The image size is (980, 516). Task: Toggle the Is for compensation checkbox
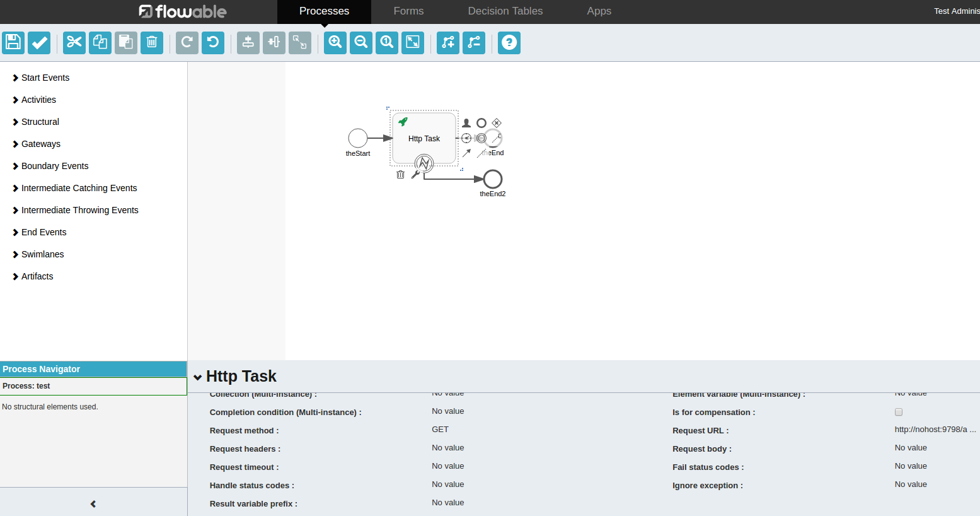[899, 412]
